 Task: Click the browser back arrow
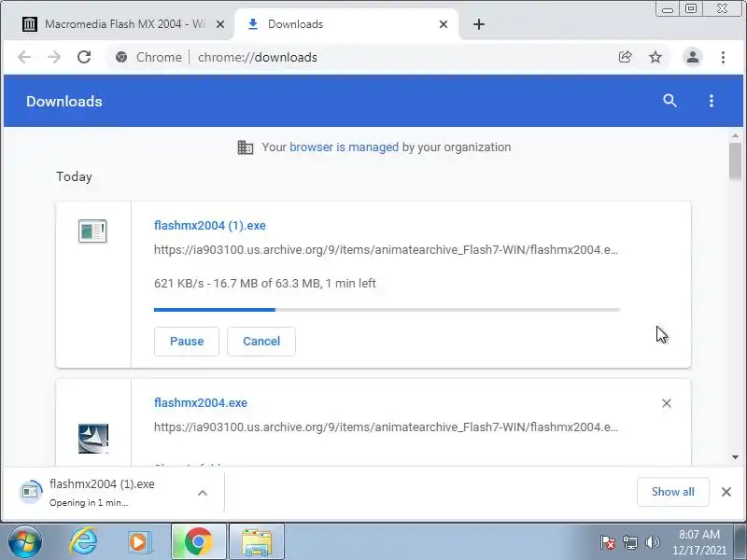24,57
